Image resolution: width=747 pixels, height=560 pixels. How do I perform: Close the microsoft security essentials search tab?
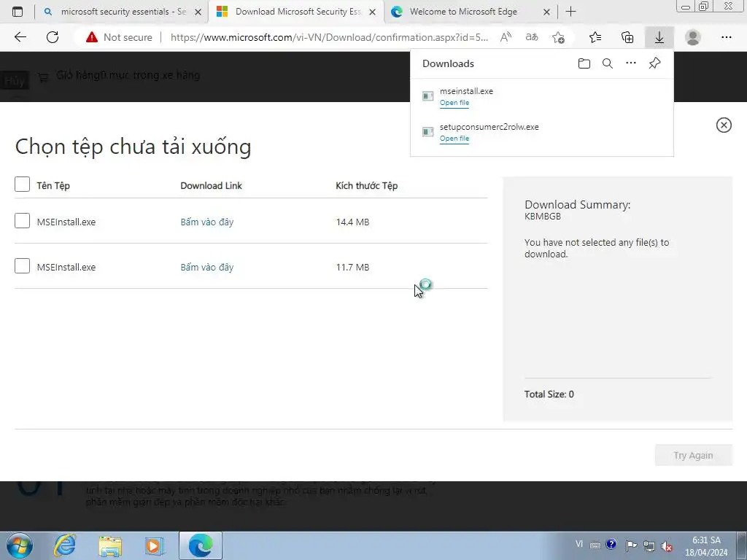pyautogui.click(x=198, y=12)
